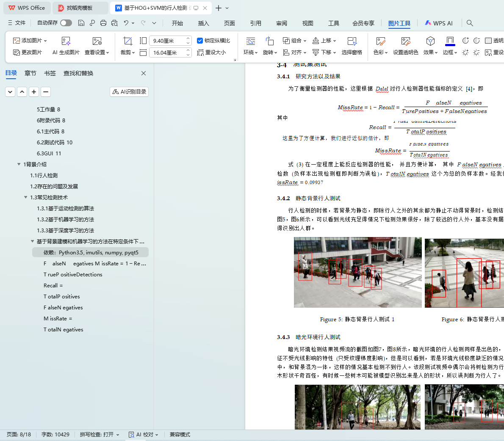Screen dimensions: 504x441
Task: Click the Crop (裁剪) tool icon
Action: coord(127,41)
